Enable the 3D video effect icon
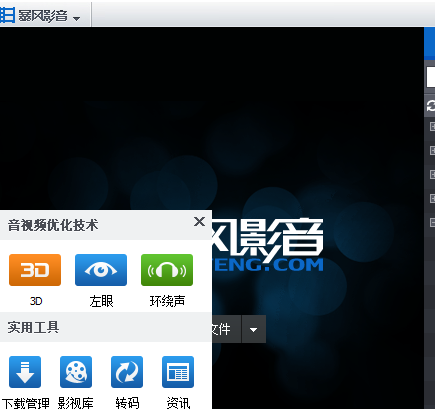The width and height of the screenshot is (435, 409). click(x=35, y=270)
